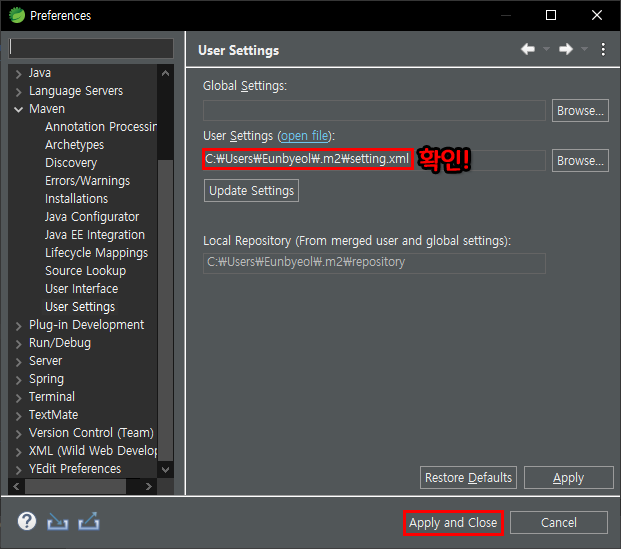Expand XML (Wild Web Developer) node
Viewport: 621px width, 549px height.
click(x=18, y=452)
